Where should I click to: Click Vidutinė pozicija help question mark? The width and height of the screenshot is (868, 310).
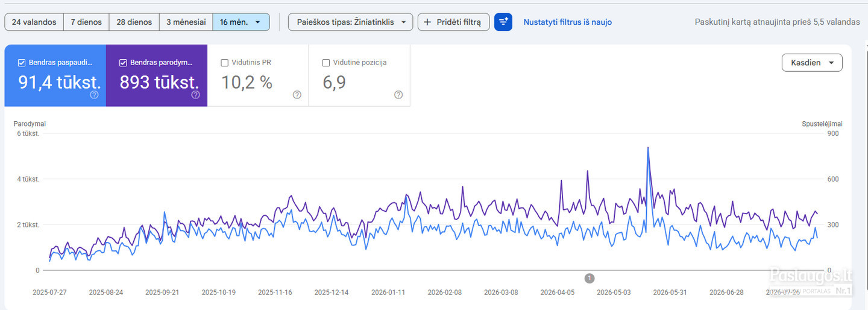click(398, 95)
